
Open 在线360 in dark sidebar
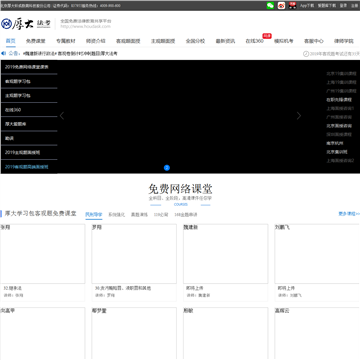[x=13, y=110]
